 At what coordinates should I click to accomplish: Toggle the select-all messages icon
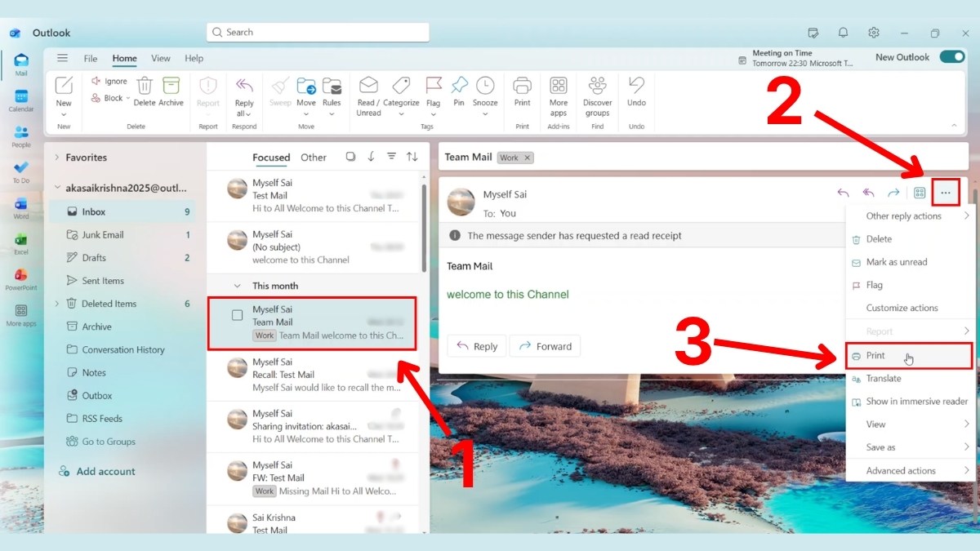(350, 157)
